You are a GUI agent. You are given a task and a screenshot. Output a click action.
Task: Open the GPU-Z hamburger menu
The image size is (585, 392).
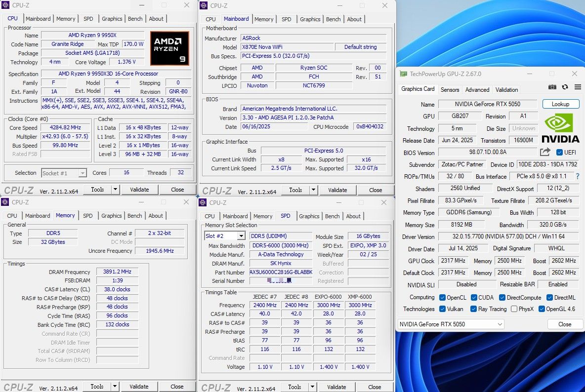coord(578,87)
